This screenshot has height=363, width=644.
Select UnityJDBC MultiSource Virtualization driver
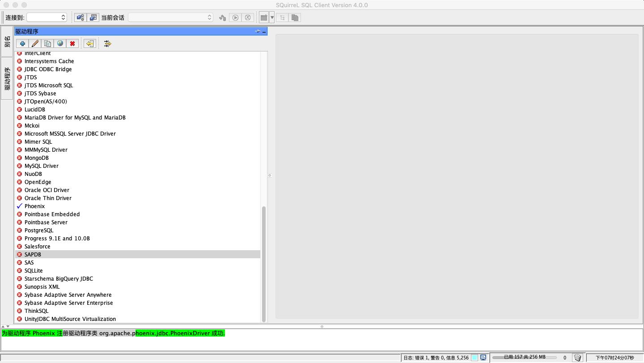[x=138, y=319]
